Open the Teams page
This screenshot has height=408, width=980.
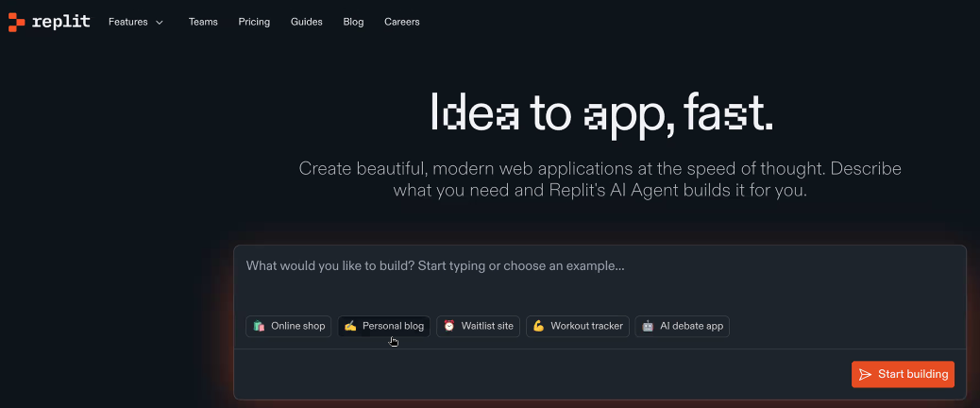click(x=203, y=22)
